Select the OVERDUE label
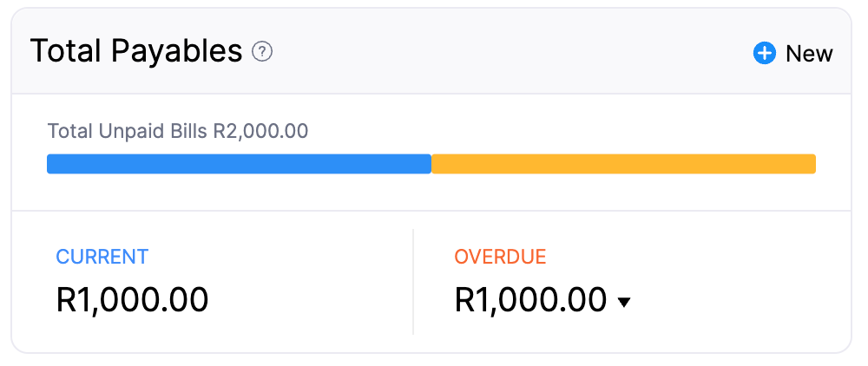 click(500, 257)
